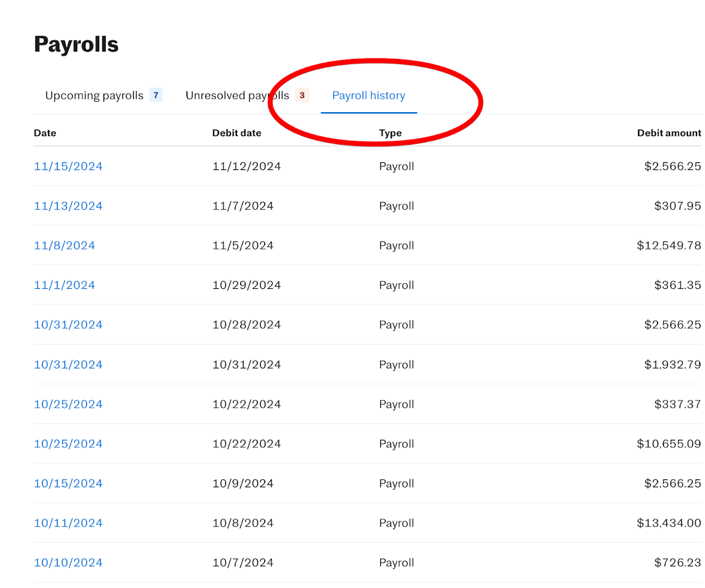The image size is (705, 588).
Task: View the 10/15/2024 payroll details
Action: tap(68, 483)
